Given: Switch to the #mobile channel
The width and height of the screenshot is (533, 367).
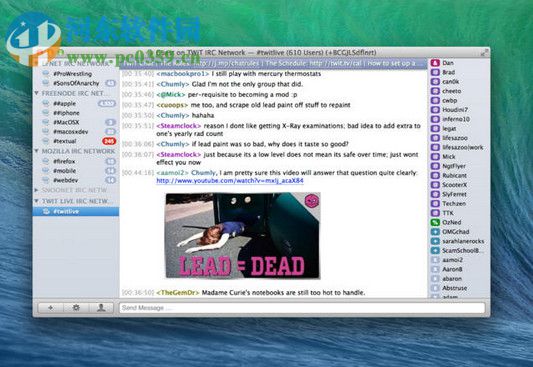Looking at the screenshot, I should coord(65,171).
